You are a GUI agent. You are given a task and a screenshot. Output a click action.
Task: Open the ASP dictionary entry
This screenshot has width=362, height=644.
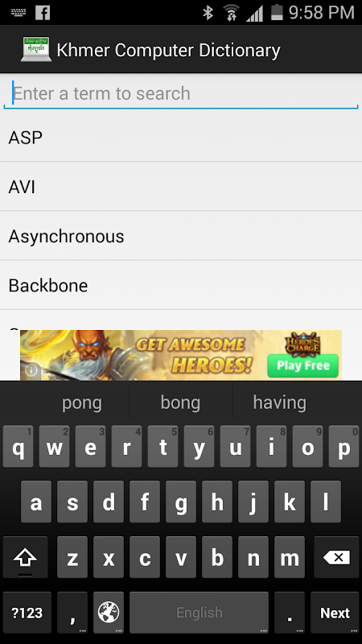point(181,137)
